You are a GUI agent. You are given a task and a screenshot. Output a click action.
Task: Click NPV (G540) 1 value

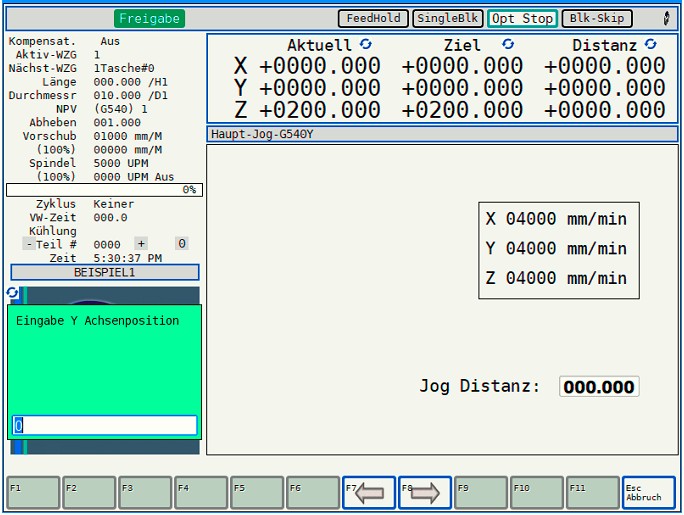coord(121,109)
